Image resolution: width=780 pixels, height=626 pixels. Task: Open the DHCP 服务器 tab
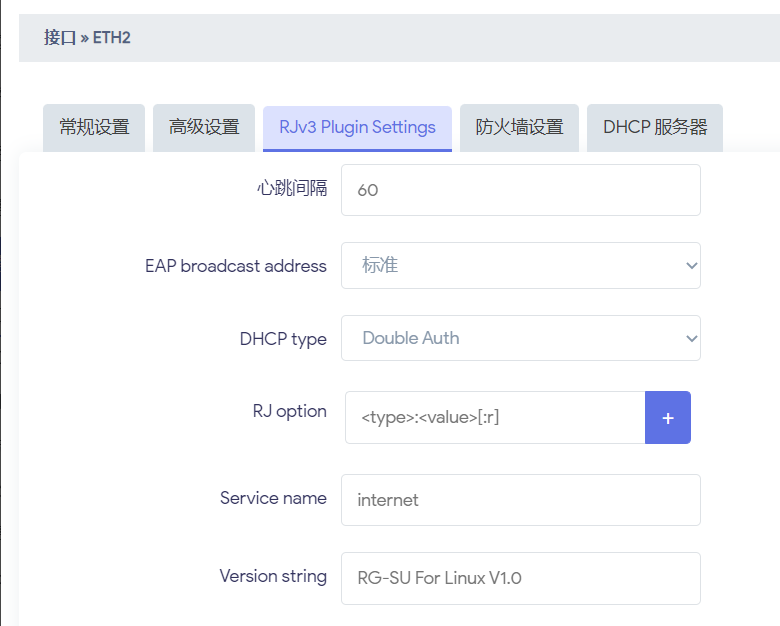[655, 128]
